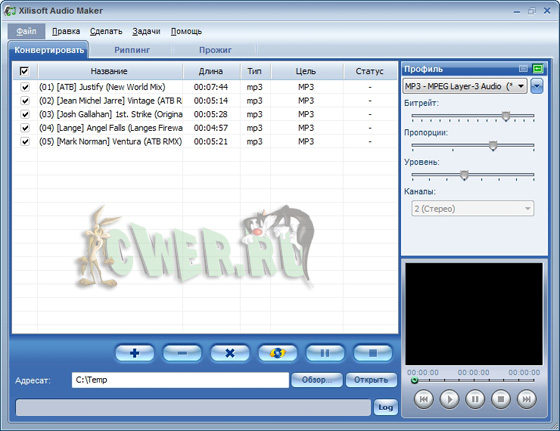Viewport: 560px width, 431px height.
Task: Click the previous track player button
Action: click(x=424, y=399)
